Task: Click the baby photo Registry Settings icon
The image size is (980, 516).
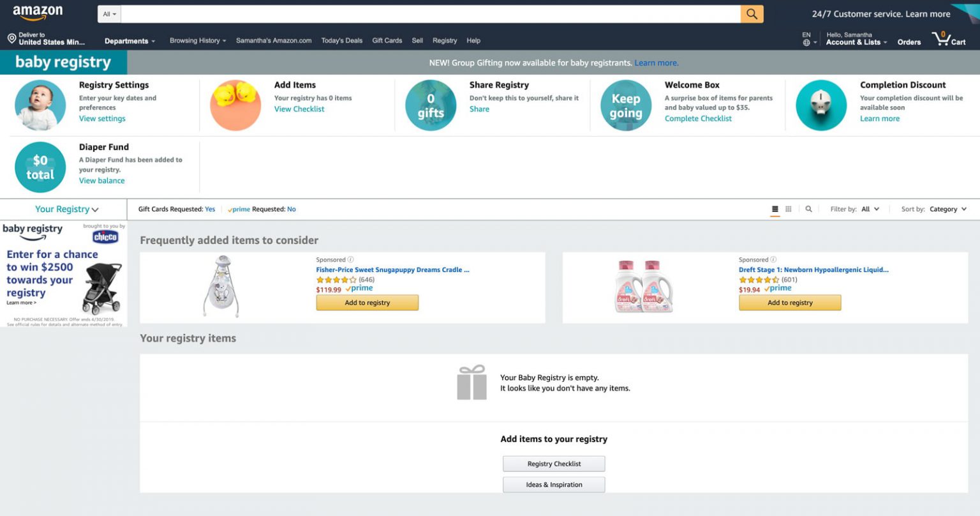Action: [40, 105]
